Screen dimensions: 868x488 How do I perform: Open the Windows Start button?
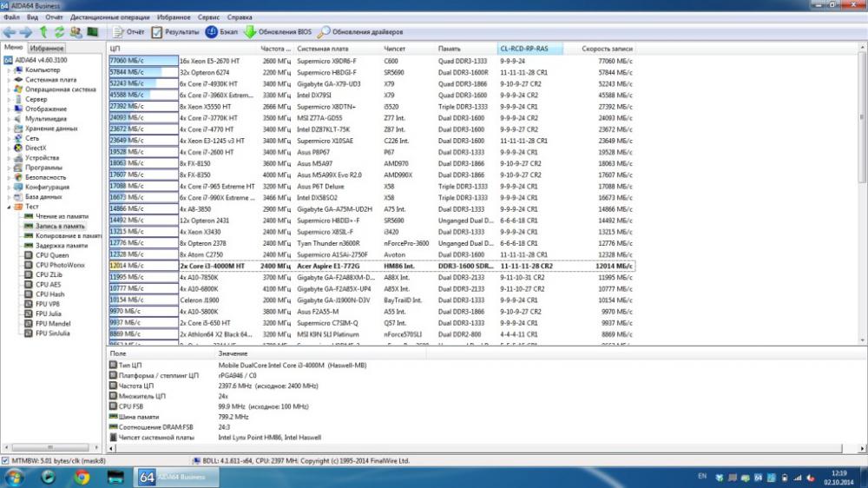click(x=14, y=477)
